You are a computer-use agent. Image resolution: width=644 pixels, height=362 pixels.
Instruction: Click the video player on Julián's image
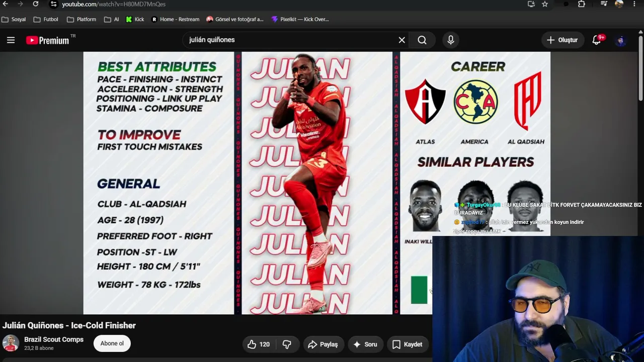(316, 183)
